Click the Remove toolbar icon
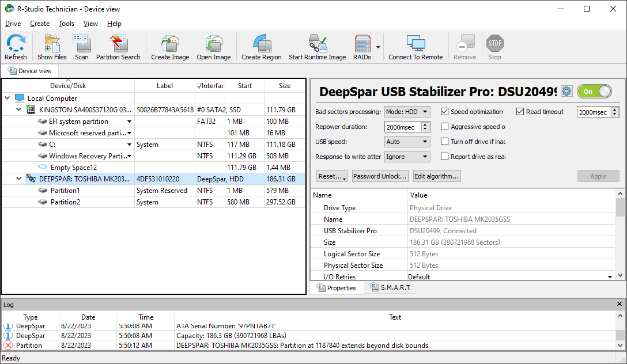The image size is (627, 364). pos(464,43)
